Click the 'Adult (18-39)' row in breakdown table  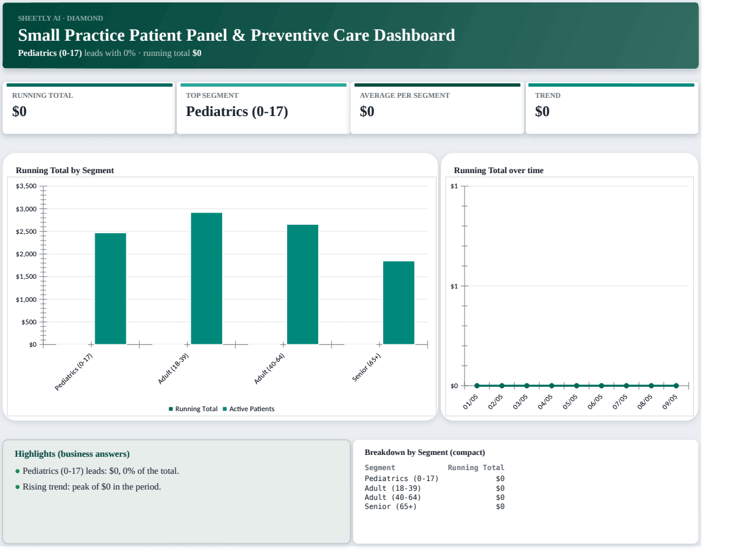click(434, 488)
